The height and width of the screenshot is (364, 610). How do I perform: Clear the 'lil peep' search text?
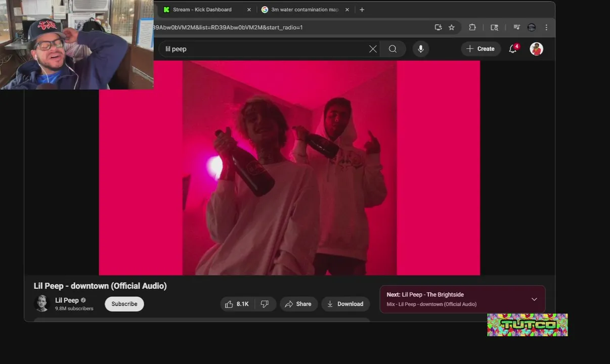tap(373, 49)
